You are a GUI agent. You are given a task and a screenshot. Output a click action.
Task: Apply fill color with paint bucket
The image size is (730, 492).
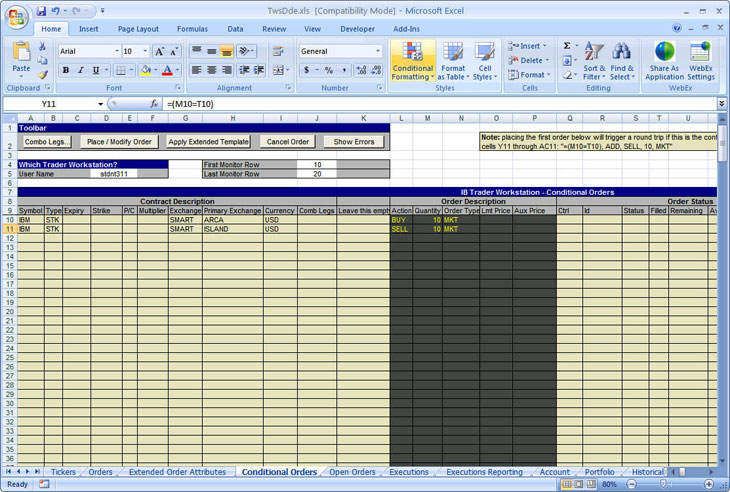[146, 70]
